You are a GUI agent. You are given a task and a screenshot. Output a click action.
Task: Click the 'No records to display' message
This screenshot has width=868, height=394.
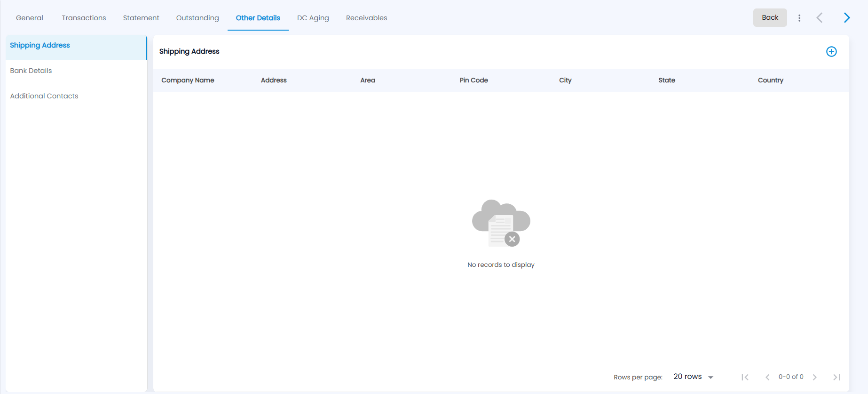click(x=501, y=265)
